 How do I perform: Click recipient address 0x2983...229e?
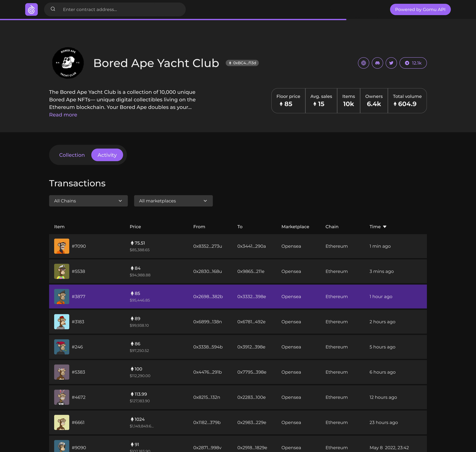click(x=252, y=422)
